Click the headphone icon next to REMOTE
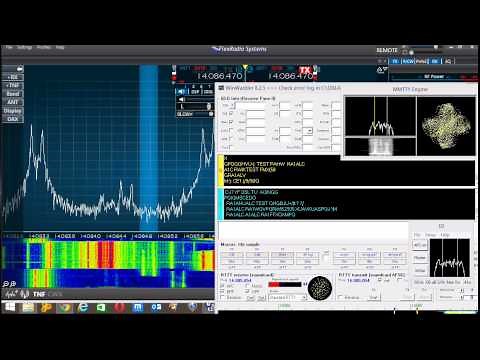The image size is (480, 360). click(405, 52)
